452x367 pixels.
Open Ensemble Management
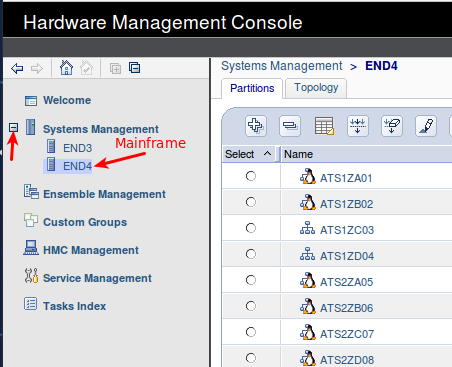pos(104,194)
